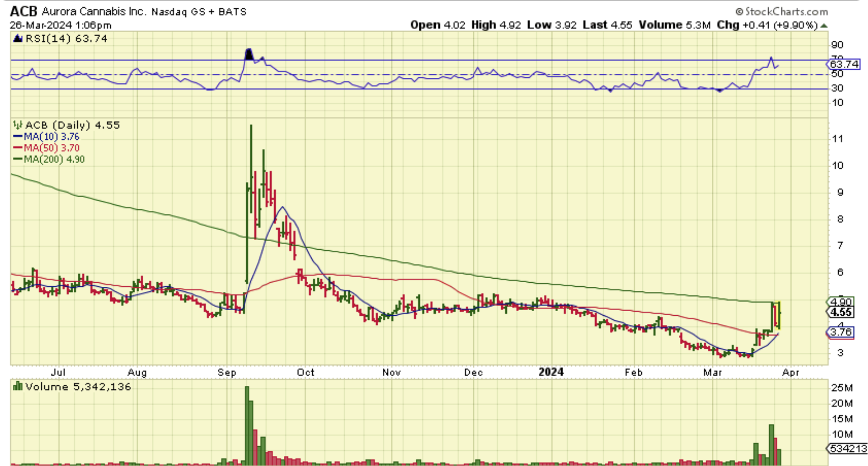Click the Apr month label on the time axis

coord(791,372)
